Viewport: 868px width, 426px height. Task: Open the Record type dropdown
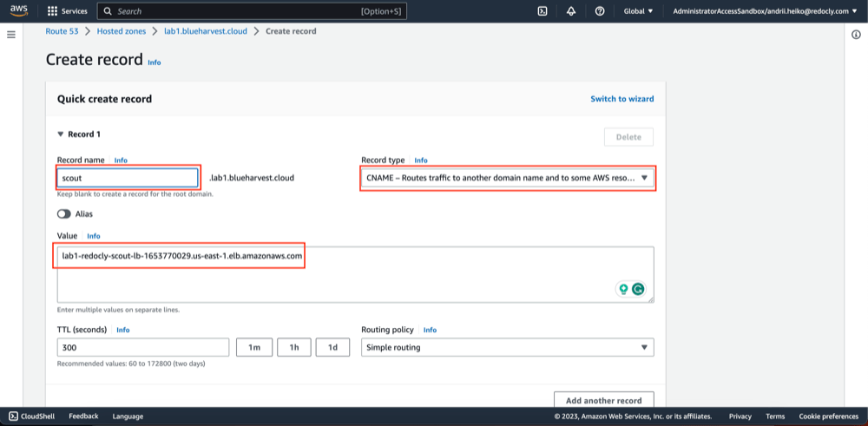pyautogui.click(x=508, y=178)
